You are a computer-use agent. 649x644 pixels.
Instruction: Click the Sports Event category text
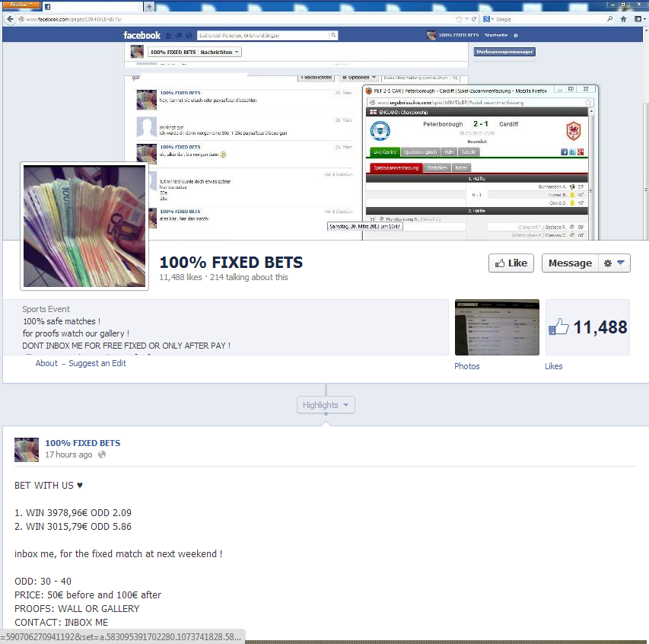(46, 309)
